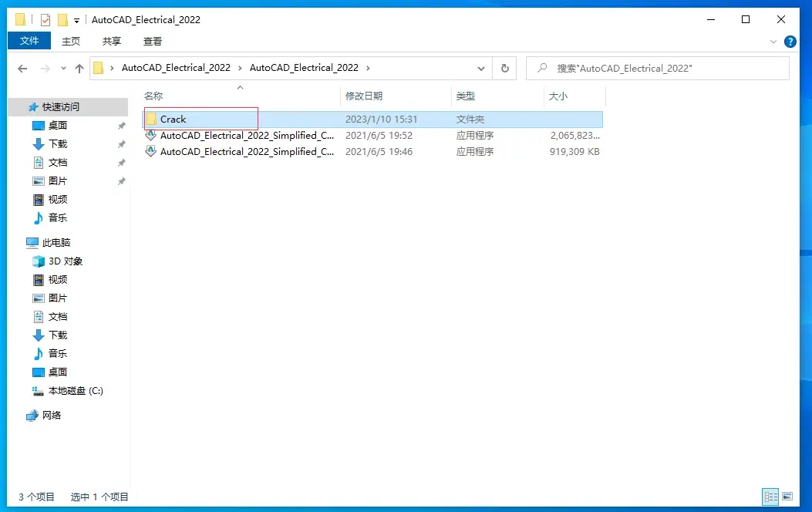Open 文档 under 此电脑

click(x=58, y=317)
